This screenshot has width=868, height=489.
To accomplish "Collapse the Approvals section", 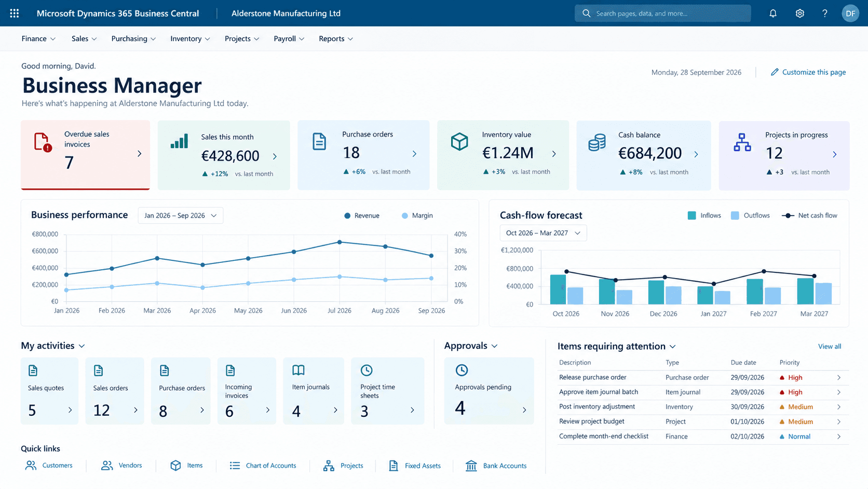I will point(494,346).
